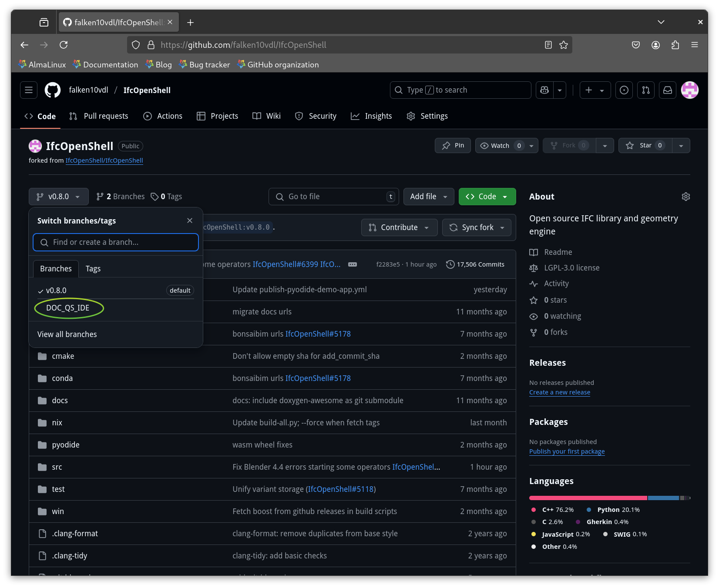
Task: Click the GitHub Octocat logo
Action: (53, 90)
